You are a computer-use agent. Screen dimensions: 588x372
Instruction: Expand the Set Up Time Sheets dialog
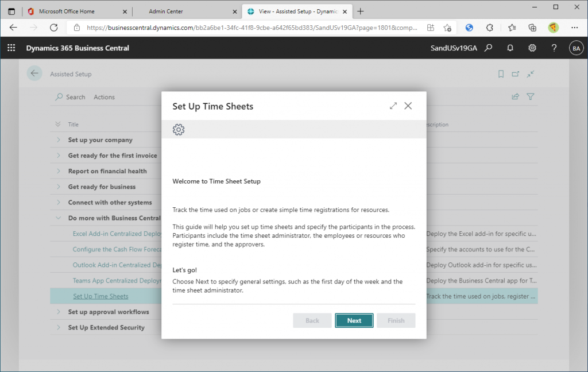tap(393, 106)
